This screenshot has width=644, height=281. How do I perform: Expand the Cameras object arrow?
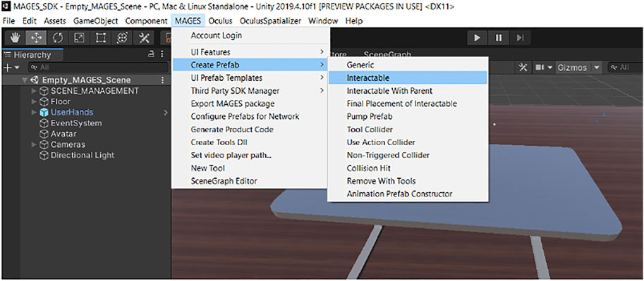pyautogui.click(x=34, y=144)
